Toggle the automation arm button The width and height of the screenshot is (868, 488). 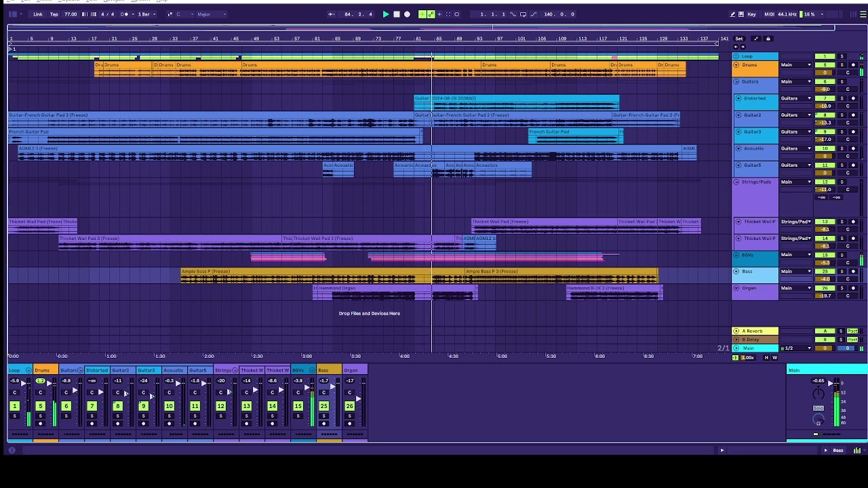(x=431, y=14)
